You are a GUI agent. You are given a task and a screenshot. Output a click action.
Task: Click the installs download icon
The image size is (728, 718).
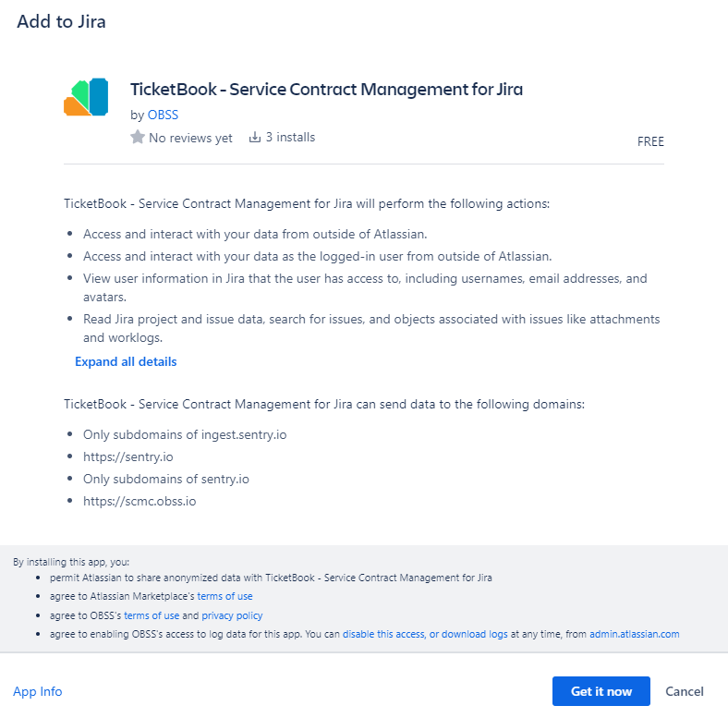click(255, 138)
